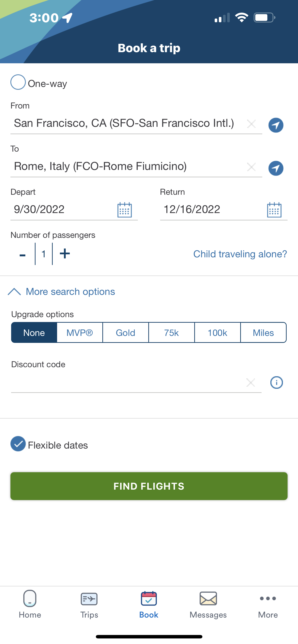Screen dimensions: 298x644
Task: Select the Gold upgrade option
Action: tap(126, 333)
